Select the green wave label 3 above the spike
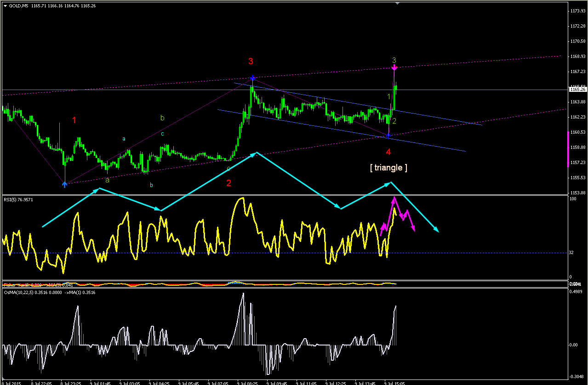 [394, 60]
